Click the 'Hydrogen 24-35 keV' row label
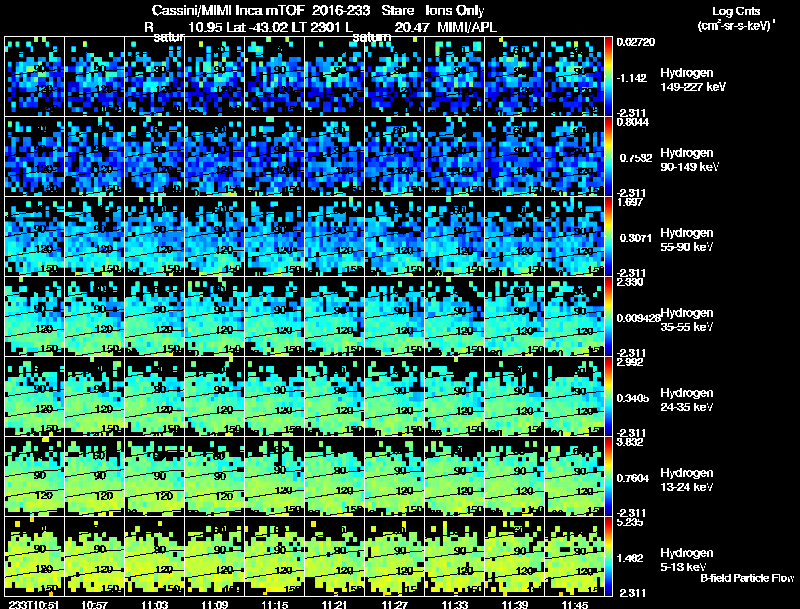 687,400
